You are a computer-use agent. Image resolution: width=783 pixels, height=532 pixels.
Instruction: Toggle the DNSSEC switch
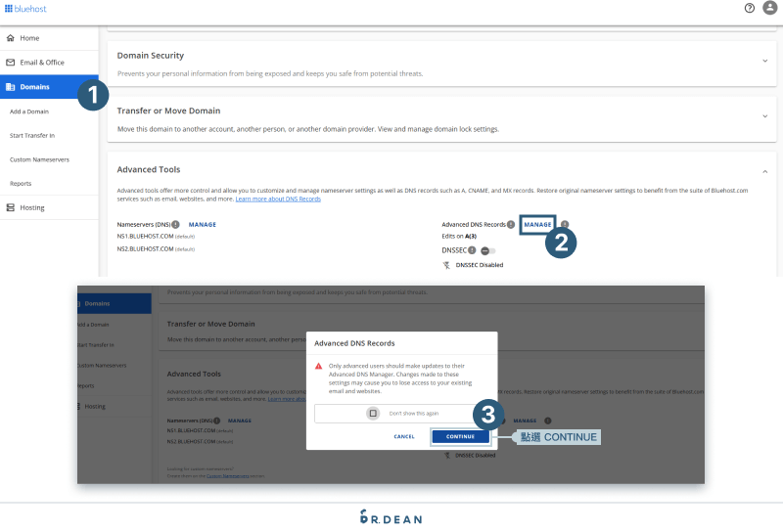click(x=487, y=250)
